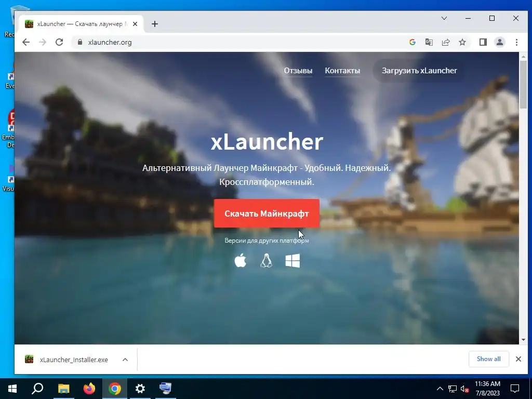
Task: Close the xLauncher tab
Action: (135, 24)
